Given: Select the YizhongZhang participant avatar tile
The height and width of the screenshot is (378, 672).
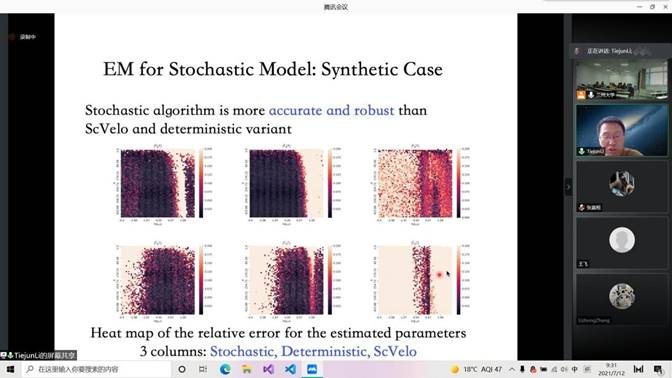Looking at the screenshot, I should pyautogui.click(x=621, y=300).
